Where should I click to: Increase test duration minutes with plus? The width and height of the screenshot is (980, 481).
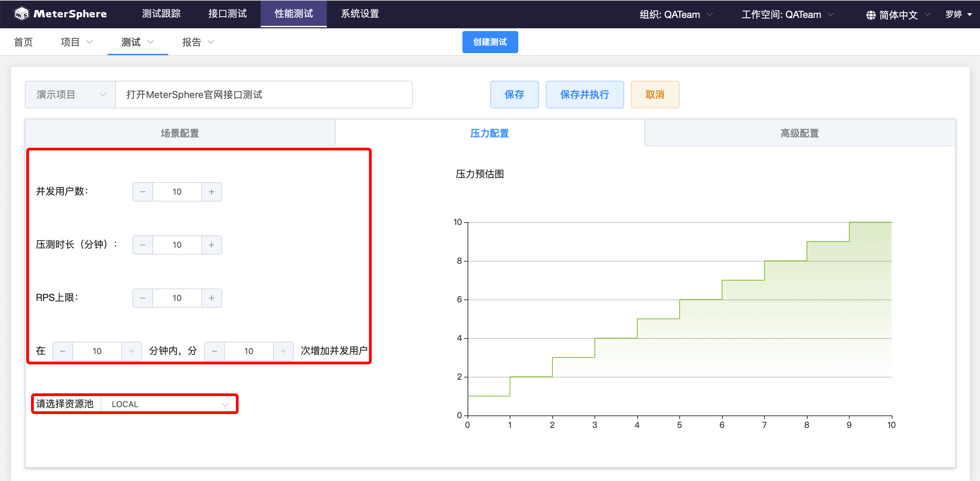(211, 245)
